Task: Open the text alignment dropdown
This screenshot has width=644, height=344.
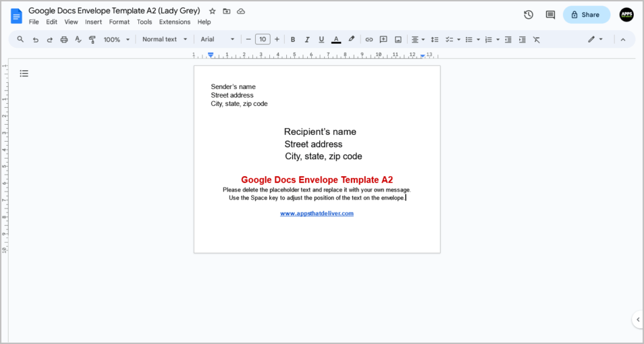Action: tap(418, 40)
